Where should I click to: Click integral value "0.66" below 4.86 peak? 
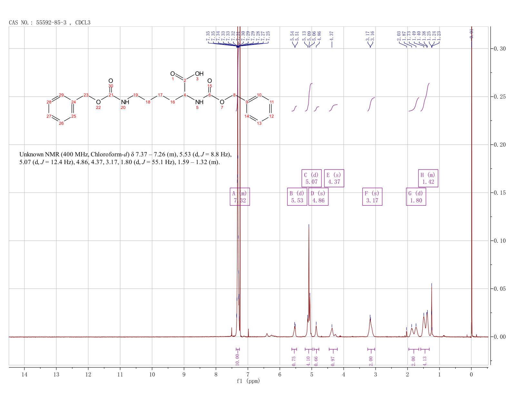click(316, 361)
